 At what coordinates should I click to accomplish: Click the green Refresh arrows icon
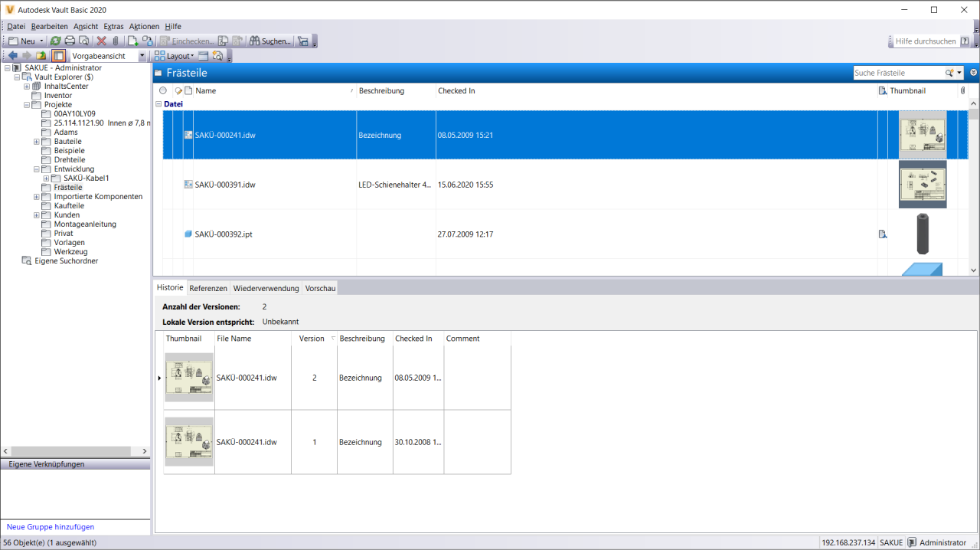[x=56, y=41]
